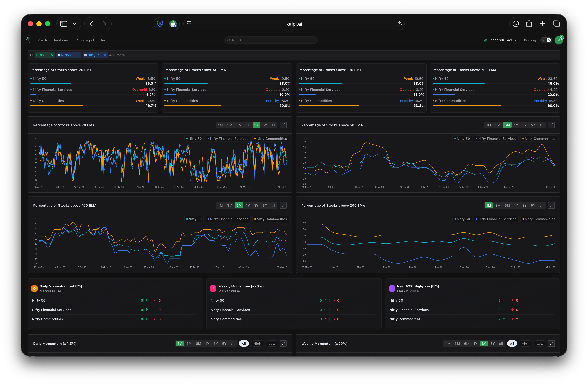This screenshot has height=384, width=588.
Task: Toggle Nifty 50 series in 20 EMA legend
Action: tap(194, 139)
